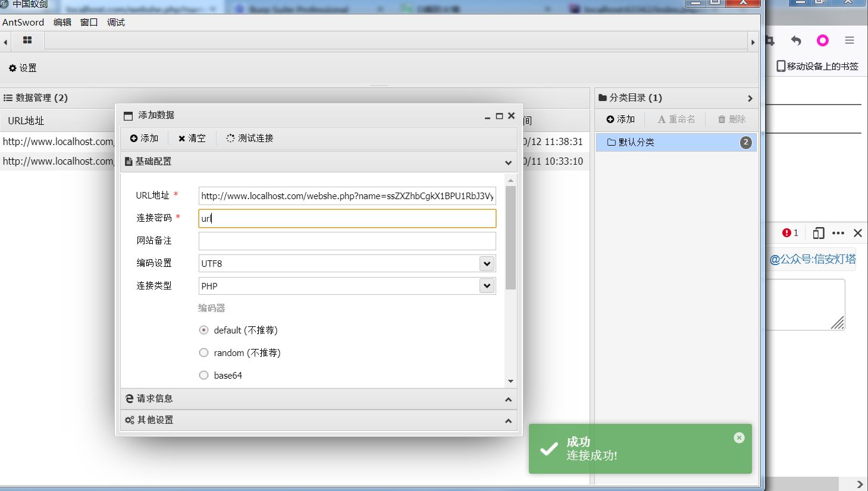The height and width of the screenshot is (491, 868).
Task: Expand the 请求信息 section
Action: coord(318,399)
